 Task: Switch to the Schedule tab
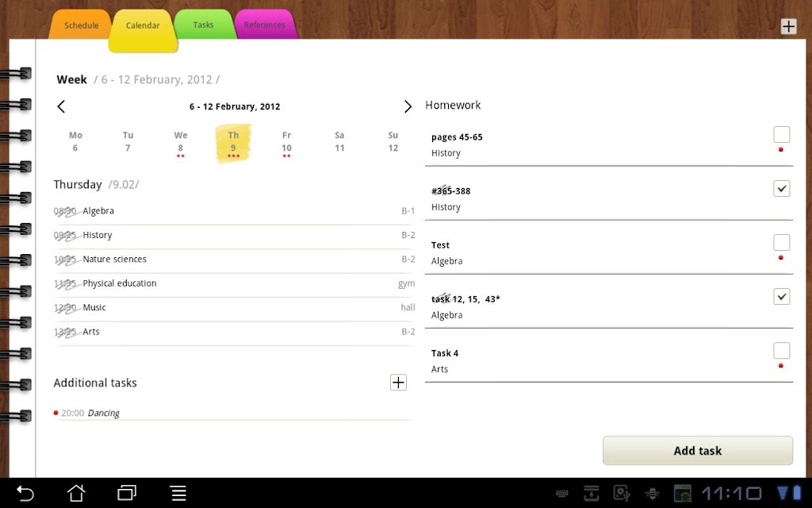click(82, 25)
